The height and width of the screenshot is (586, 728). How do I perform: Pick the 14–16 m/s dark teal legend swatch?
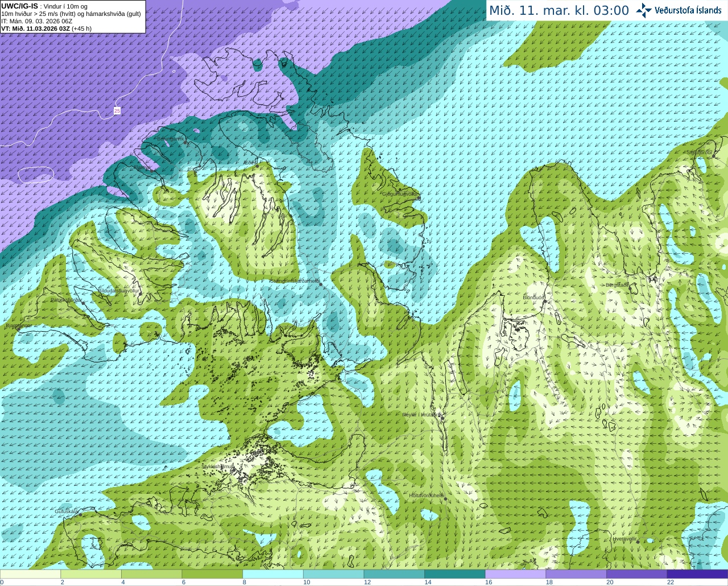pyautogui.click(x=455, y=574)
